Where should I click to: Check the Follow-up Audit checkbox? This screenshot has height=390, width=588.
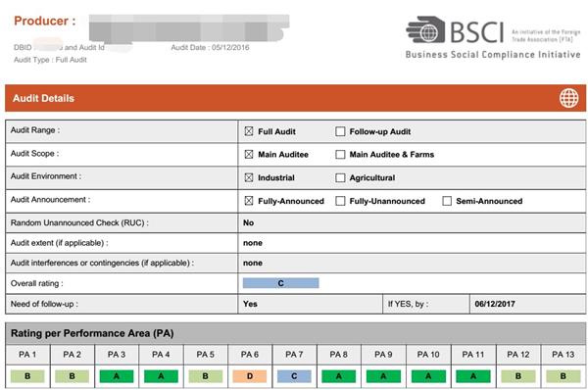[340, 131]
